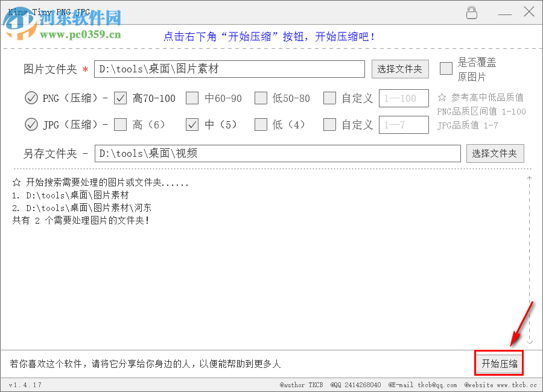Check the 是否覆盖原图片 overwrite option
This screenshot has height=392, width=543.
coord(446,69)
